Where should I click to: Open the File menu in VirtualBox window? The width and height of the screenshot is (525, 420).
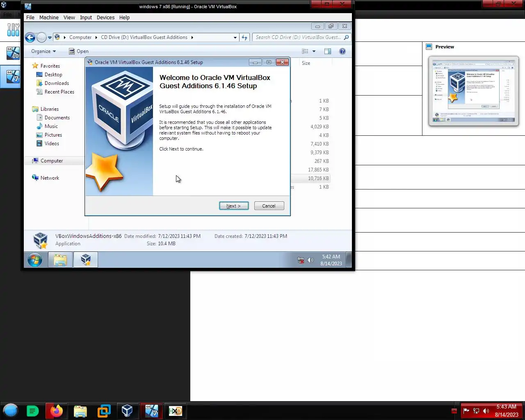point(30,18)
